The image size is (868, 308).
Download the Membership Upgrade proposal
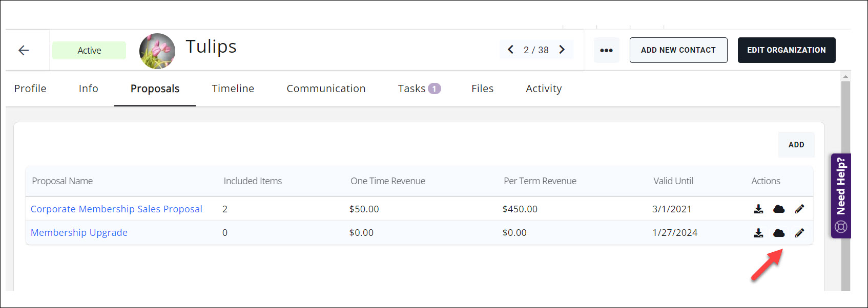coord(758,233)
